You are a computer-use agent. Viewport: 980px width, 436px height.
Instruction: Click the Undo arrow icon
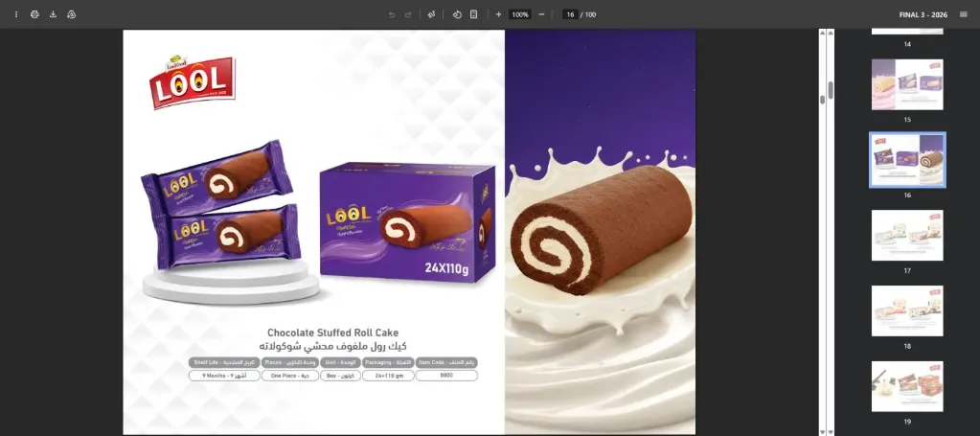coord(392,14)
